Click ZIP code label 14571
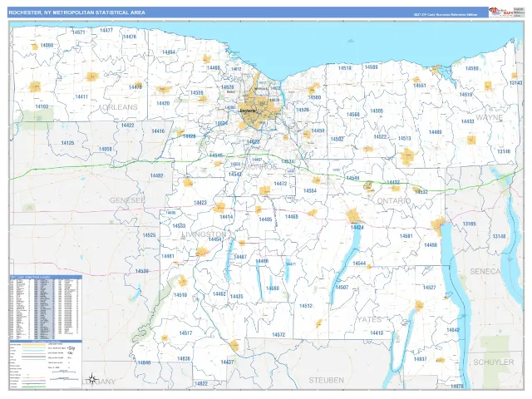Screen dimensions: 532x399 (x=78, y=32)
